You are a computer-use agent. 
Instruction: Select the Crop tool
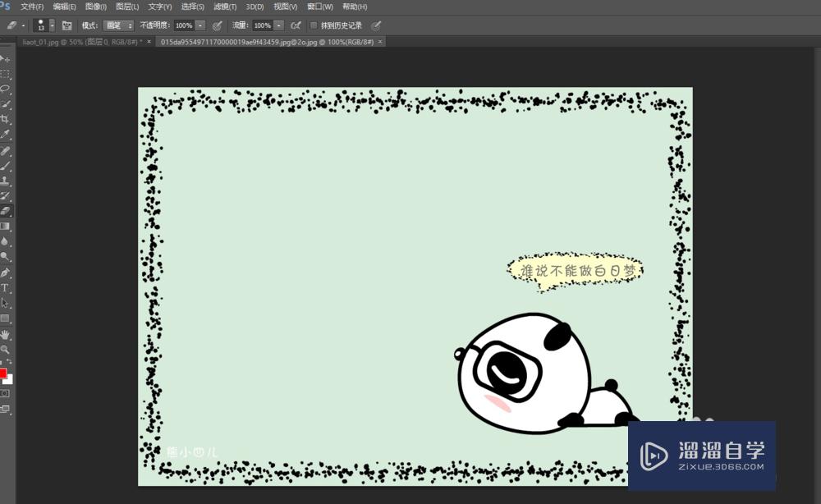pos(5,120)
